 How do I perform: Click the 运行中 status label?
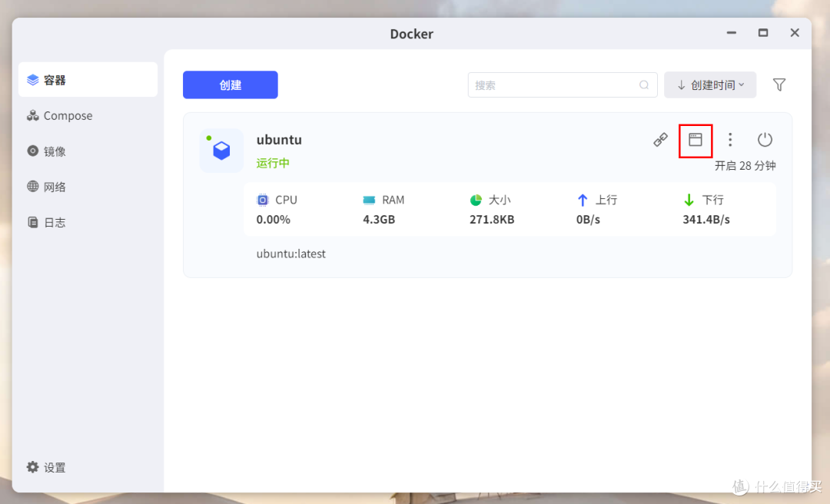click(273, 163)
